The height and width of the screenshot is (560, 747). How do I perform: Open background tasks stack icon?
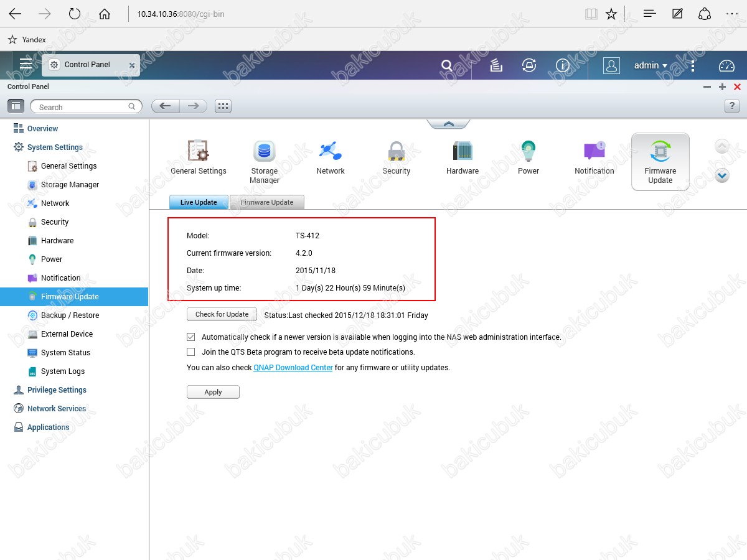496,65
